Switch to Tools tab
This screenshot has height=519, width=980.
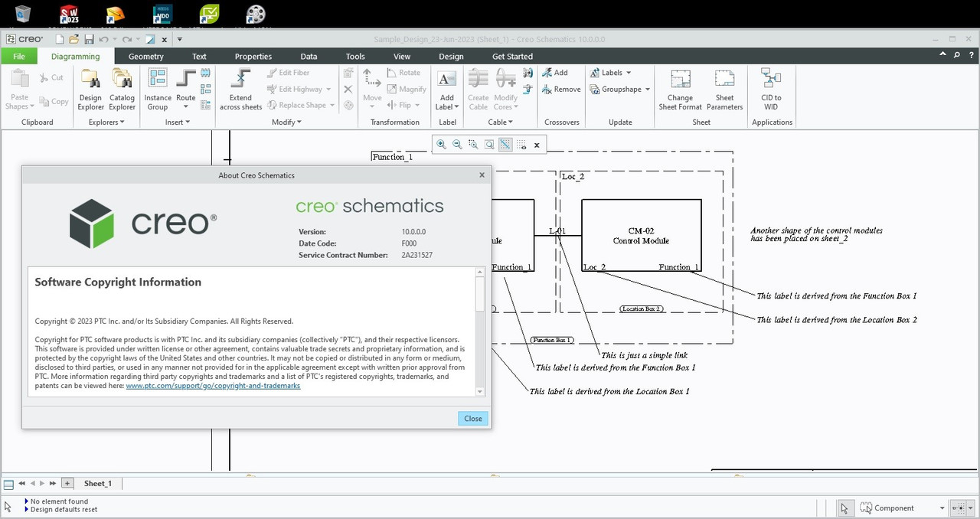click(x=355, y=56)
